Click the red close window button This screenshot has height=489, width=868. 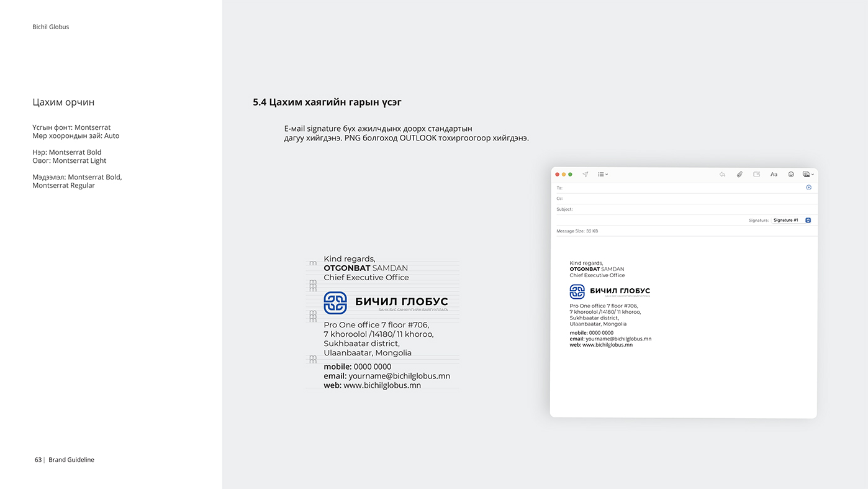tap(557, 175)
